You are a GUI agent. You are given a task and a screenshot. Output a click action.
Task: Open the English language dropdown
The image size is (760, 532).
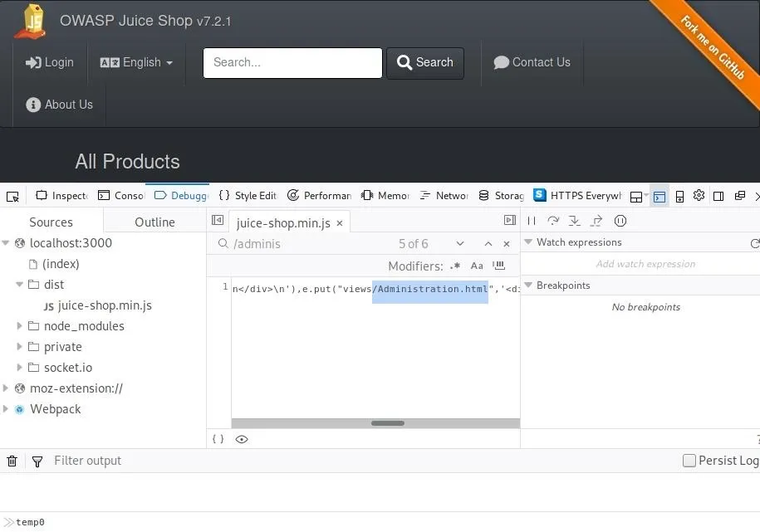coord(136,62)
